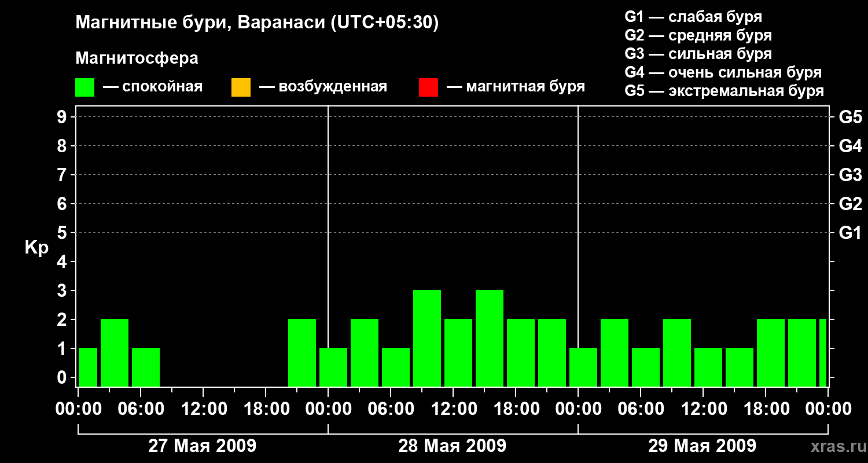The image size is (868, 463).
Task: Click the Kp 2 bar before 06:00 on 28 Мая
Action: [365, 352]
